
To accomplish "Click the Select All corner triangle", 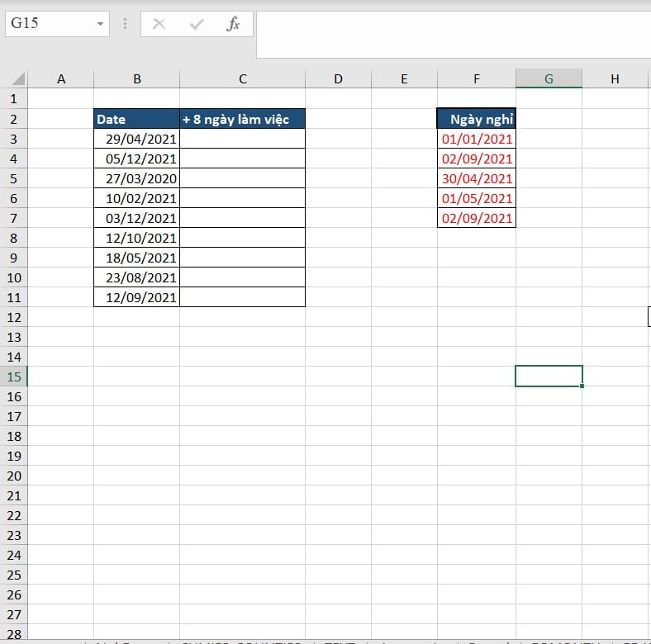I will [x=17, y=79].
